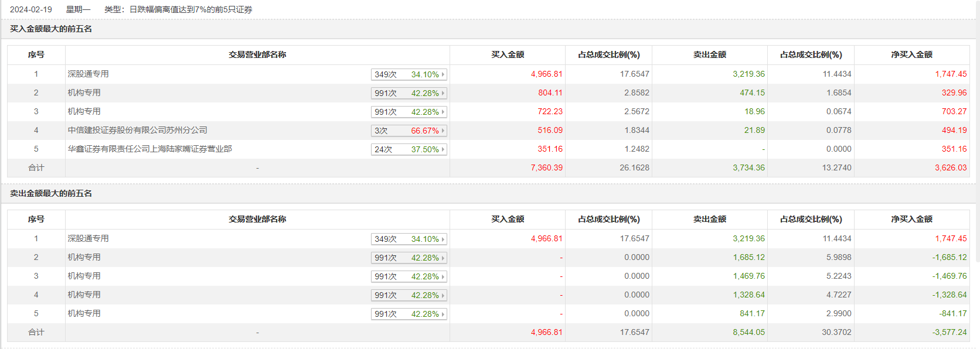The width and height of the screenshot is (980, 349).
Task: Open 华鑫证券上海陆家嘴证券营业部 link
Action: [149, 149]
